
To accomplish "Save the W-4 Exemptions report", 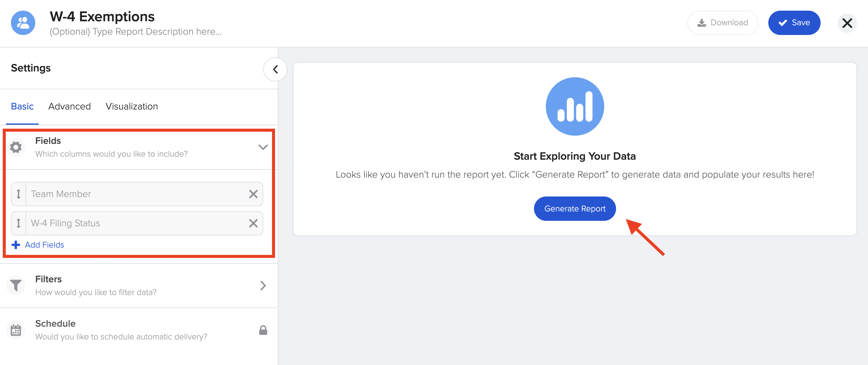I will coord(794,23).
